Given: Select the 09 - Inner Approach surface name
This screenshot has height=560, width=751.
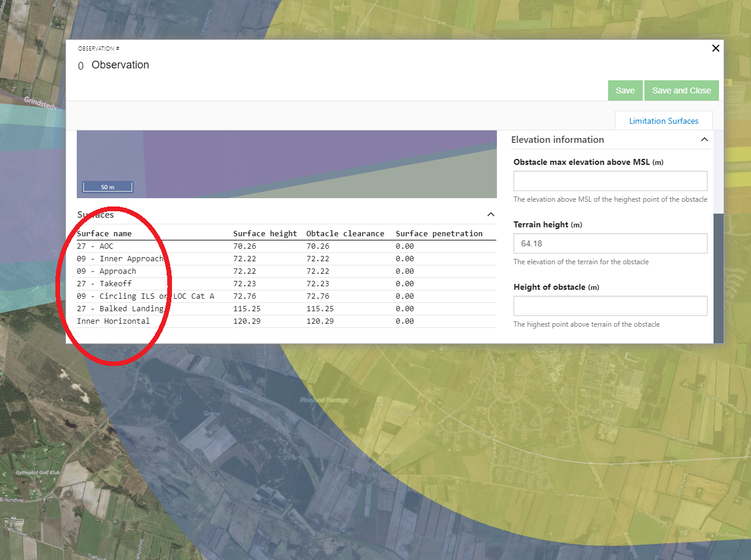Looking at the screenshot, I should tap(120, 258).
